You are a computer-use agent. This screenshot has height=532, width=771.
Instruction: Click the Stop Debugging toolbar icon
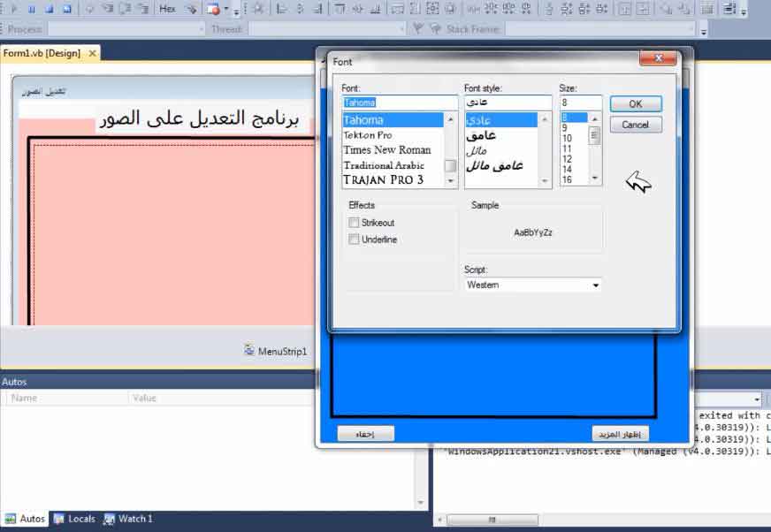pyautogui.click(x=50, y=9)
